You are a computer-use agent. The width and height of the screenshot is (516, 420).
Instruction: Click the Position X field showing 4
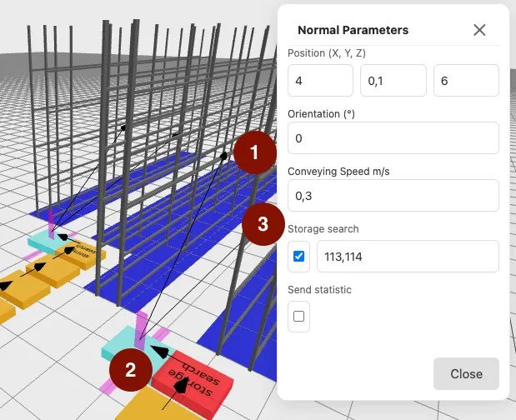coord(320,81)
